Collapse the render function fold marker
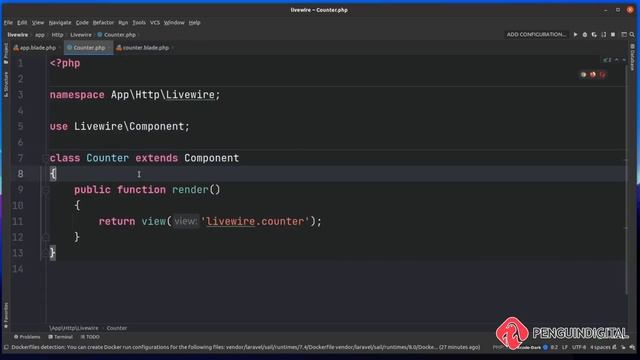This screenshot has width=640, height=360. [46, 190]
